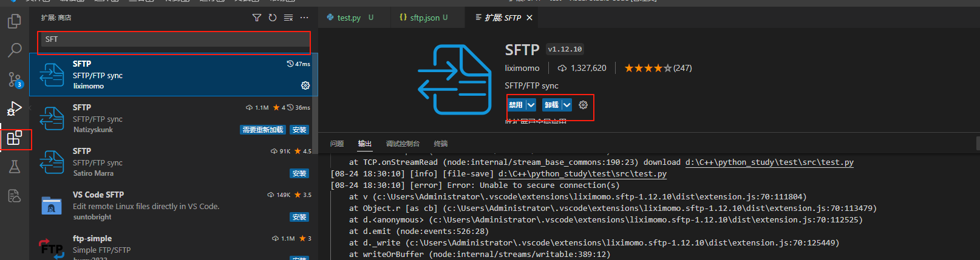Screen dimensions: 980x260
Task: Open the Explorer view icon
Action: pos(15,22)
